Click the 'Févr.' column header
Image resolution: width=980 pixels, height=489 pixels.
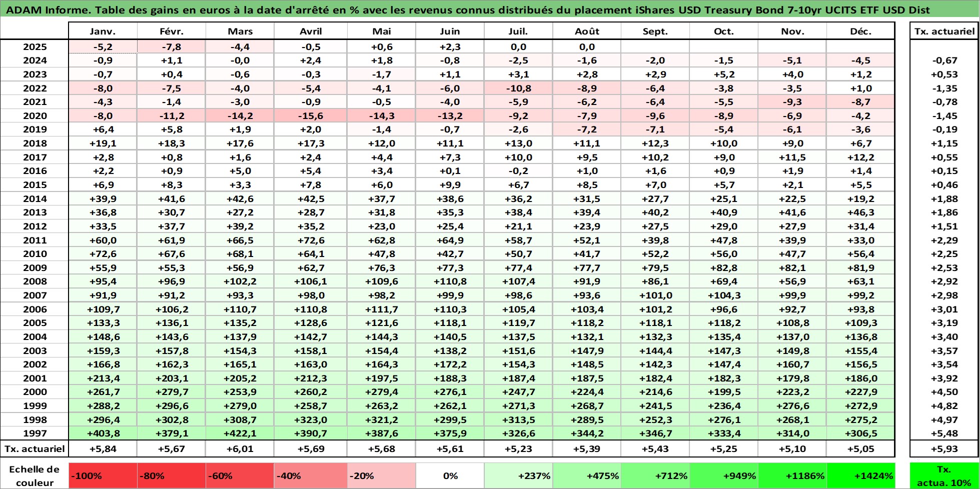[171, 31]
